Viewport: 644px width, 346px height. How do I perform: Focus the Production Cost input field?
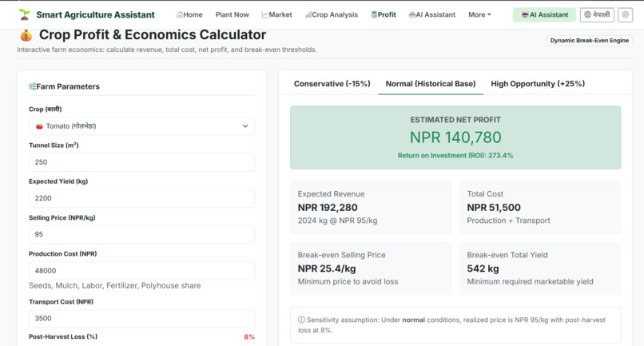click(141, 271)
